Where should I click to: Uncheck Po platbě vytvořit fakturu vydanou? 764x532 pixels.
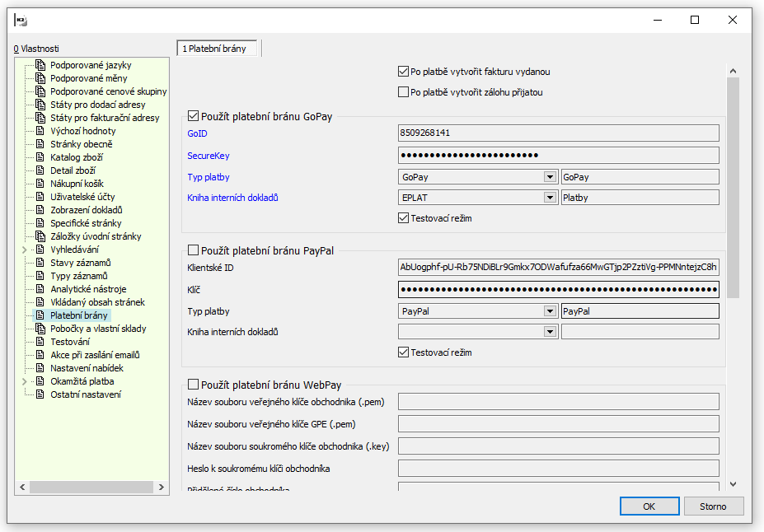[403, 72]
